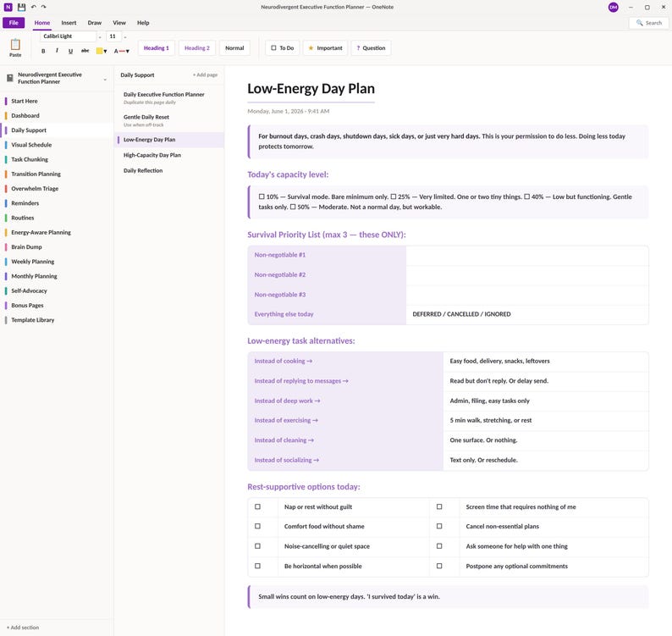Image resolution: width=672 pixels, height=636 pixels.
Task: Switch to the Draw tab
Action: (94, 23)
